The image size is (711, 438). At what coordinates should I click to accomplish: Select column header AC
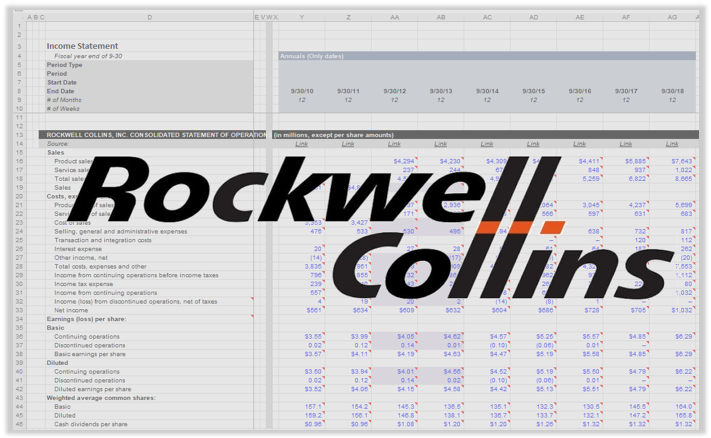[487, 17]
